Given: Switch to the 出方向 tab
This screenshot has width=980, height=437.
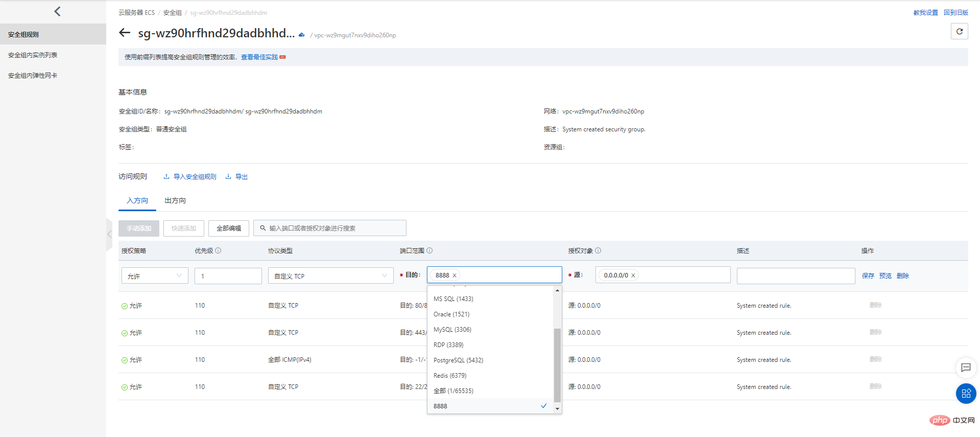Looking at the screenshot, I should tap(175, 200).
